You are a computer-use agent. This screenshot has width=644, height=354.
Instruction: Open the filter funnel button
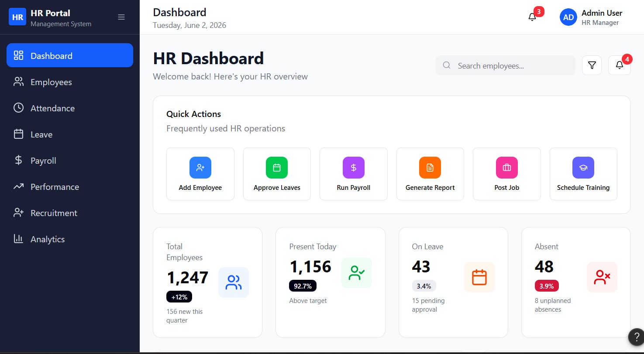[x=592, y=65]
